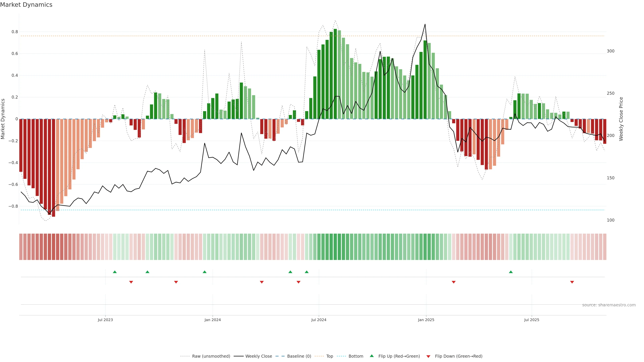
Task: Click the first green flip-up triangle after Jul 2023
Action: pyautogui.click(x=115, y=272)
